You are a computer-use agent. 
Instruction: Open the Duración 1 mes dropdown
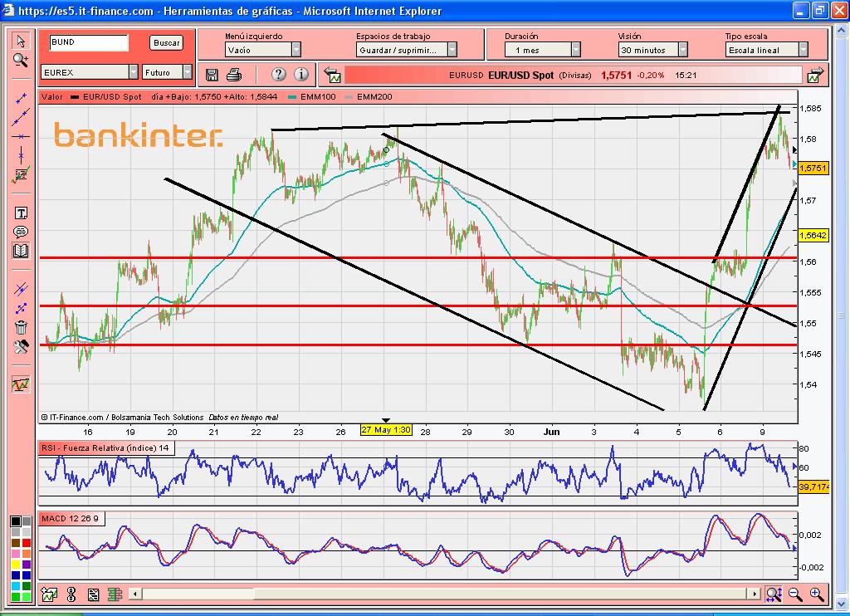pos(543,50)
